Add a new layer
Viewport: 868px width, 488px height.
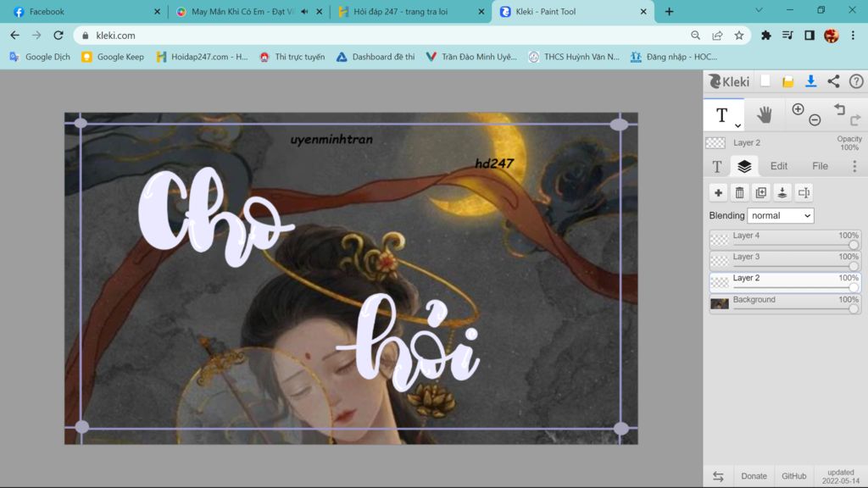tap(718, 192)
